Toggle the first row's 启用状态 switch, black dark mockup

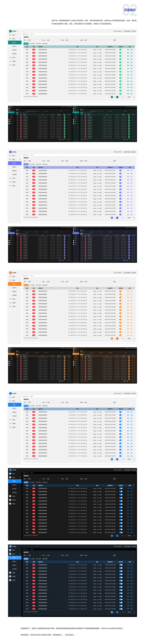click(x=121, y=488)
